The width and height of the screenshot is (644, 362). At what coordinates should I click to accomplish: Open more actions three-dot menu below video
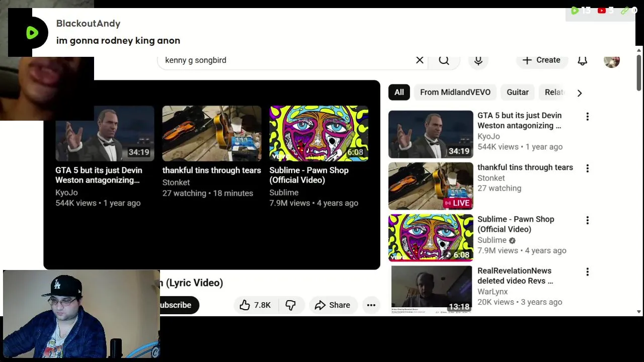pos(371,305)
